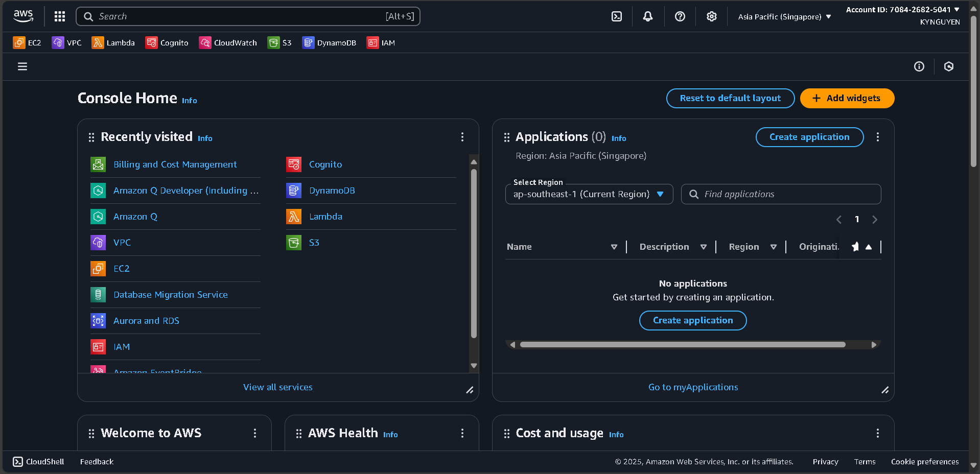980x474 pixels.
Task: Open Cognito from the favorites bar
Action: point(167,42)
